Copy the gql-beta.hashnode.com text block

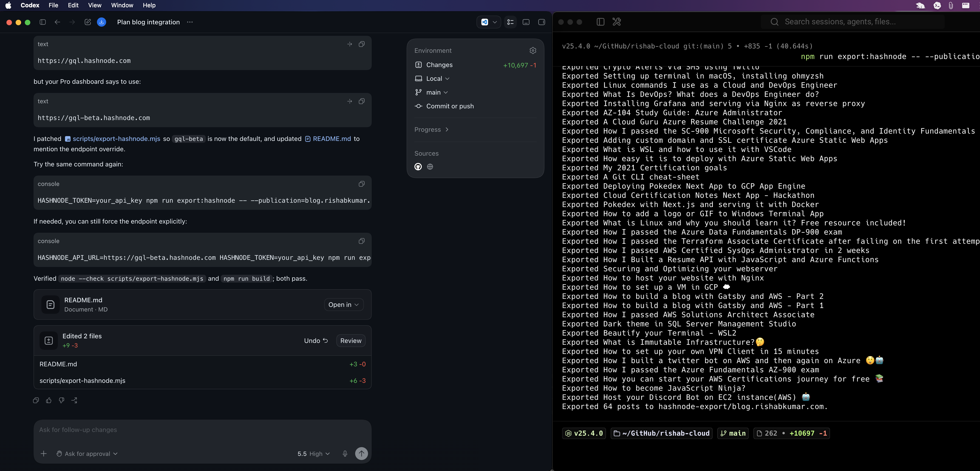pyautogui.click(x=362, y=101)
